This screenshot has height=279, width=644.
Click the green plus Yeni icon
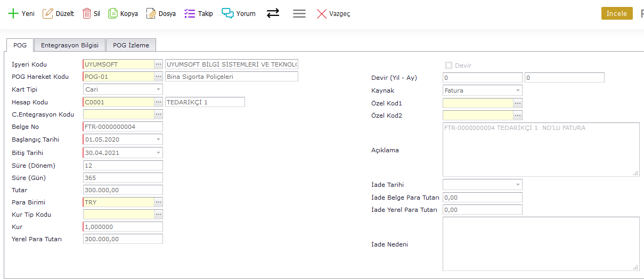click(x=13, y=14)
